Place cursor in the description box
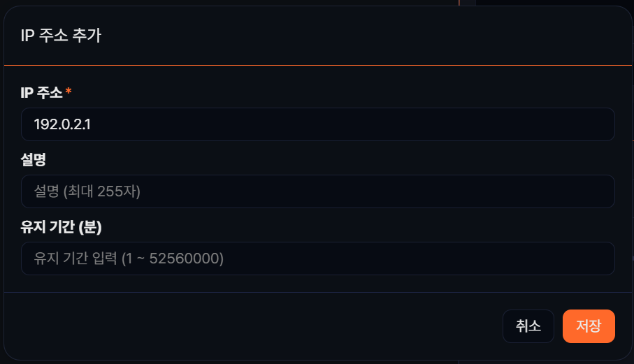The height and width of the screenshot is (364, 634). tap(317, 191)
